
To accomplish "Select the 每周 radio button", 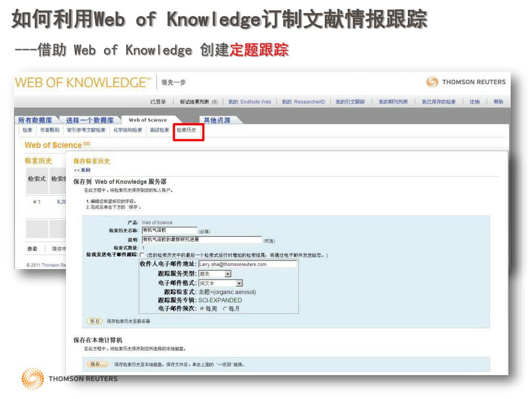I will [x=202, y=309].
